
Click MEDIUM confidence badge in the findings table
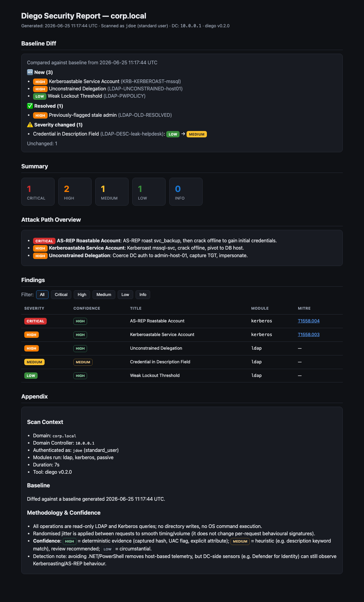[83, 362]
